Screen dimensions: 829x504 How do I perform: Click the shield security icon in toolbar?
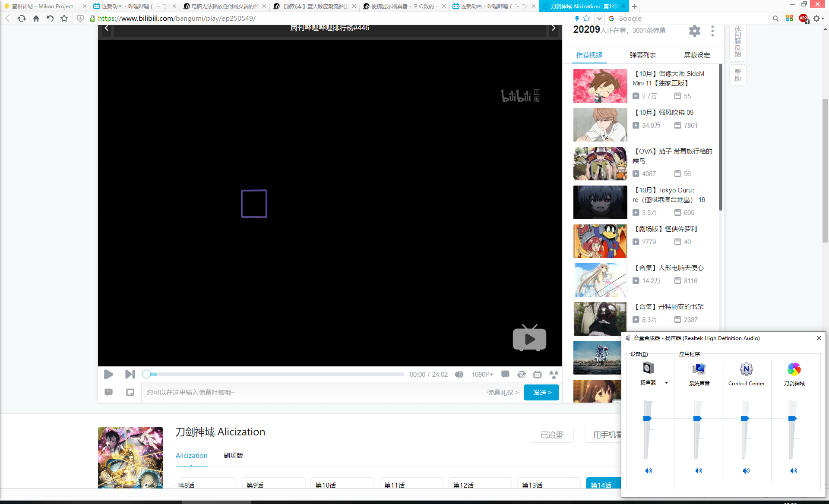80,18
